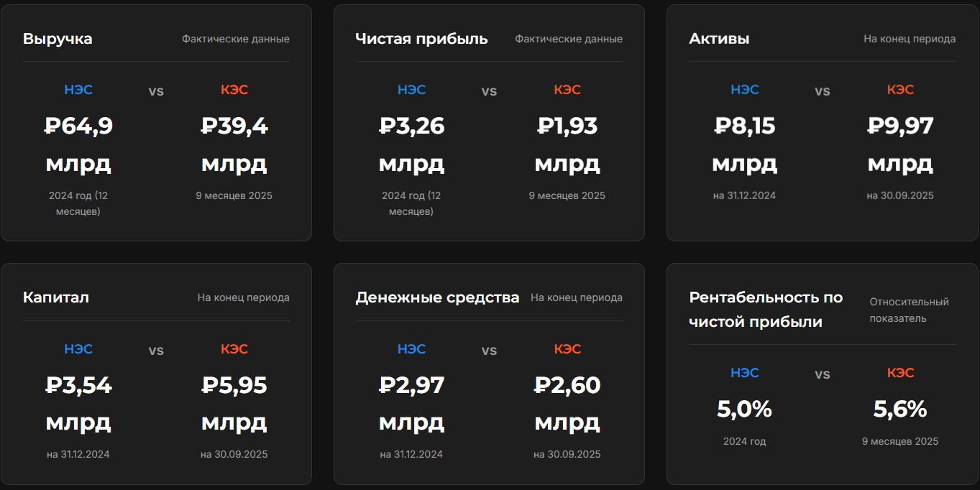
Task: Open the "Денежные средства" card heading
Action: click(437, 297)
